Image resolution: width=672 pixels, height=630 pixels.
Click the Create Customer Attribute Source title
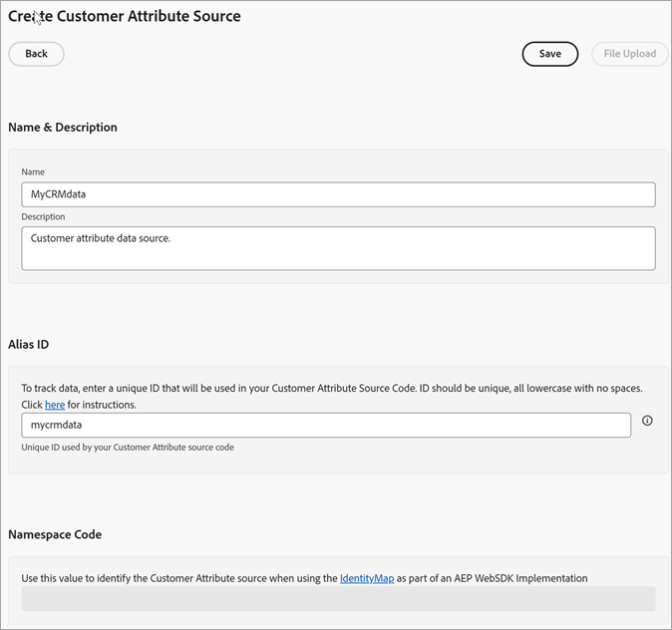point(125,16)
